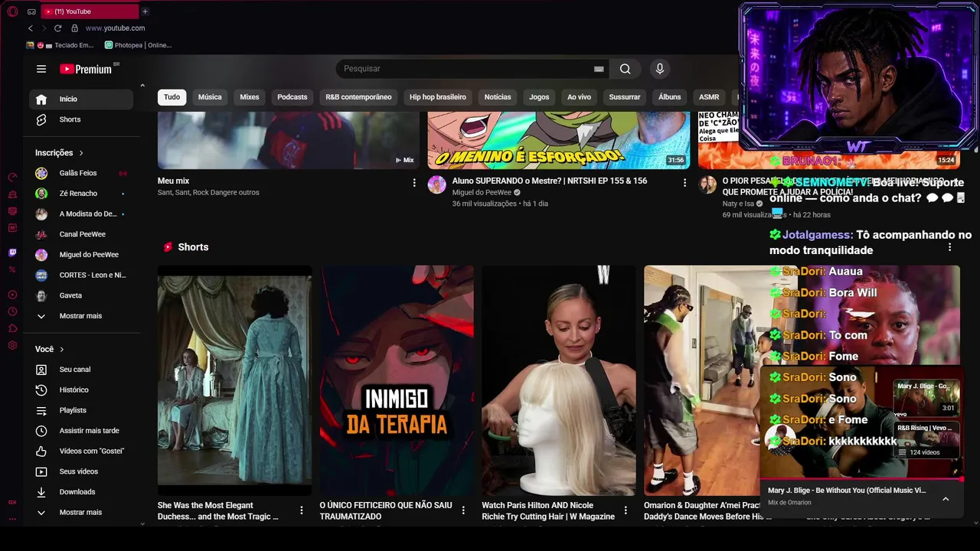
Task: Open options for She Was the Most Elegant short
Action: click(x=302, y=510)
